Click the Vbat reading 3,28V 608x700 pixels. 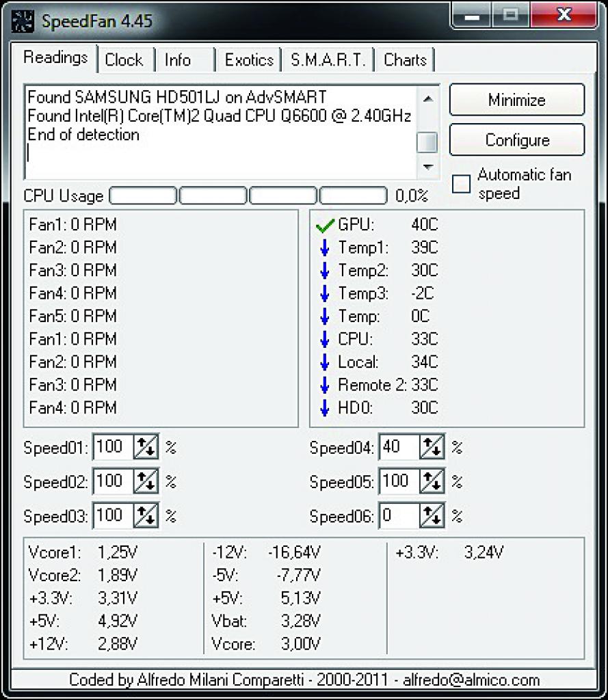(x=301, y=621)
